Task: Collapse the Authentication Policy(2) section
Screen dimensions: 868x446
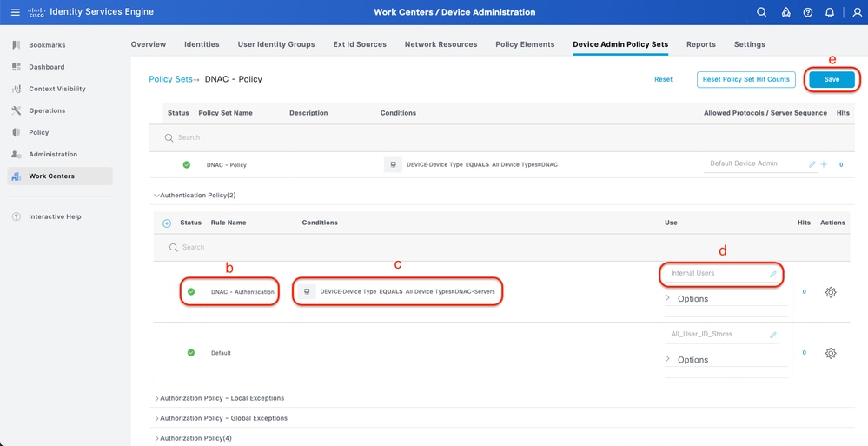Action: point(156,196)
